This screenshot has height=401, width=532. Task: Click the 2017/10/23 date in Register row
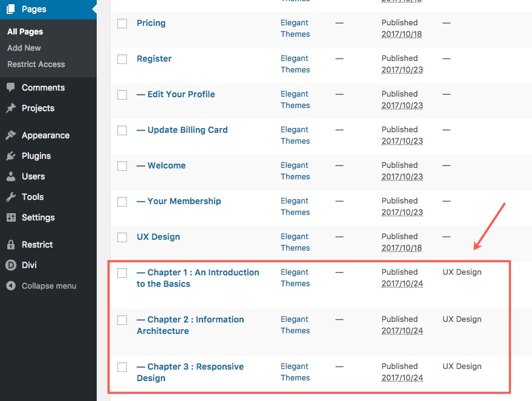point(402,70)
